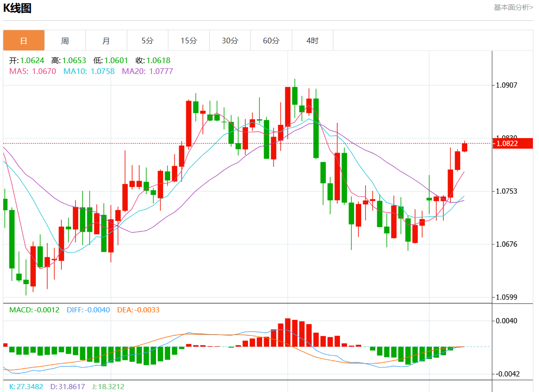
Task: Click the DIFF: -0.0040 label
Action: [x=88, y=310]
